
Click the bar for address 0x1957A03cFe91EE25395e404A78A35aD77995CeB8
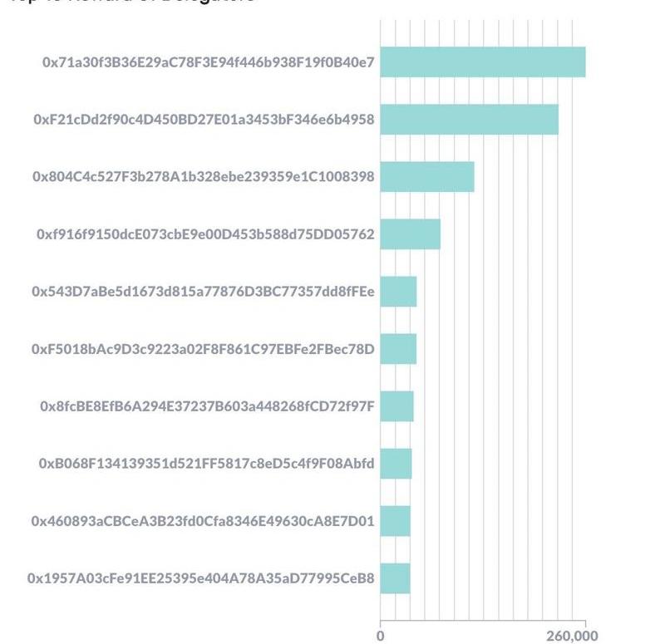[x=395, y=578]
